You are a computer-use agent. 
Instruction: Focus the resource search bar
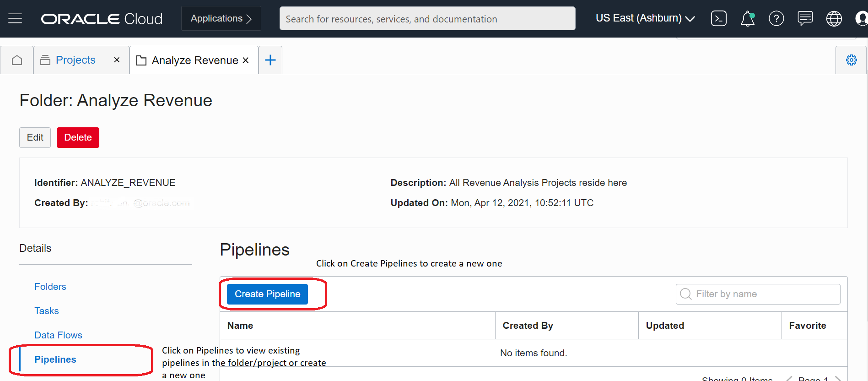click(x=427, y=19)
